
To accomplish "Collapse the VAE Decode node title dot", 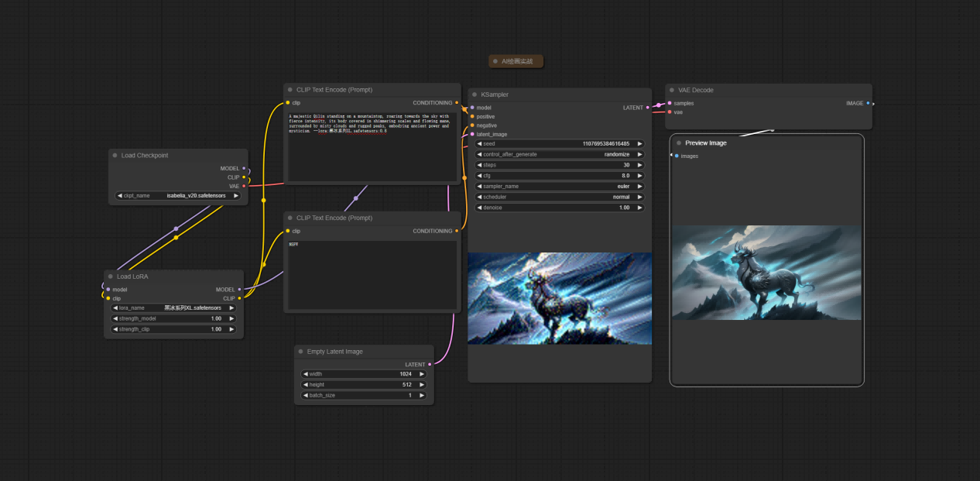I will (x=671, y=90).
